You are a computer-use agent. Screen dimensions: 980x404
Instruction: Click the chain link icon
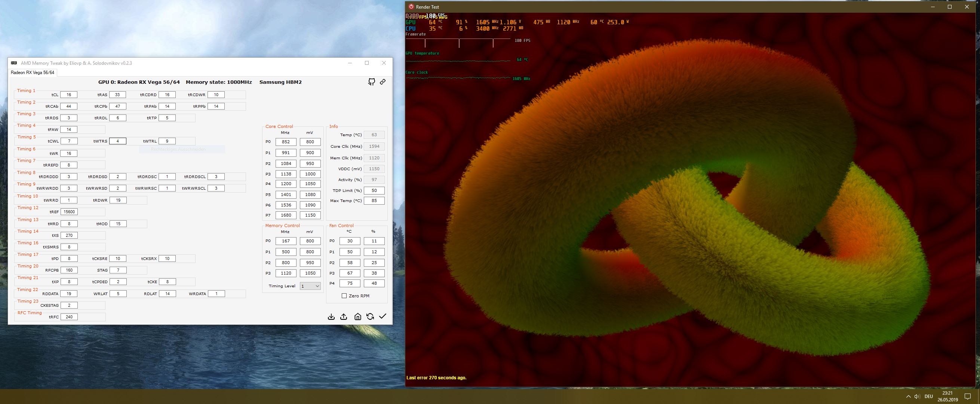[383, 82]
